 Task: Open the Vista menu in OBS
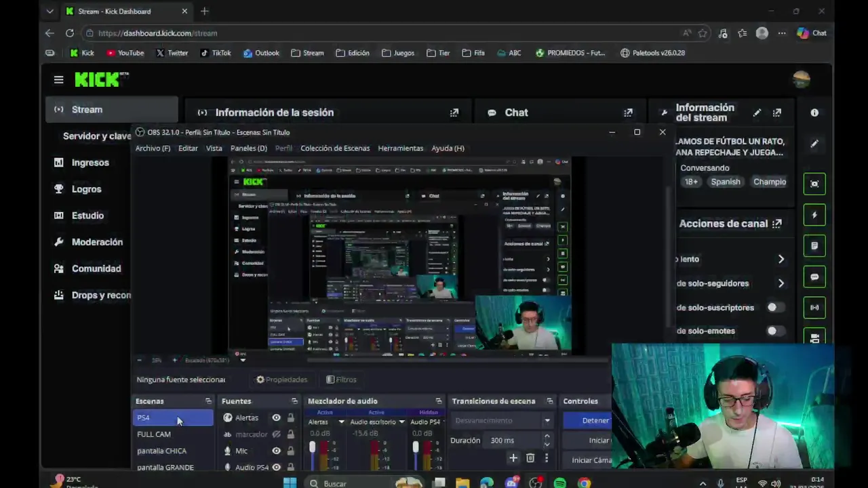pyautogui.click(x=214, y=148)
